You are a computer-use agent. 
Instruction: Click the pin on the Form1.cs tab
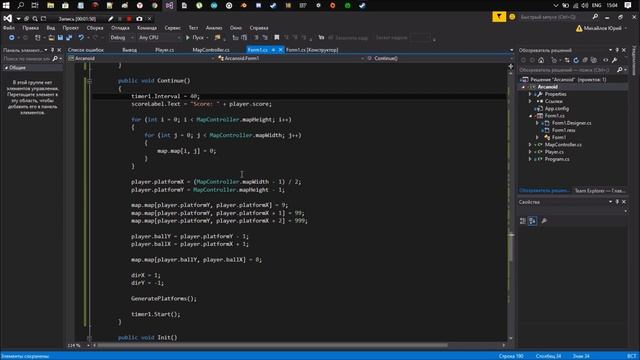click(x=273, y=50)
